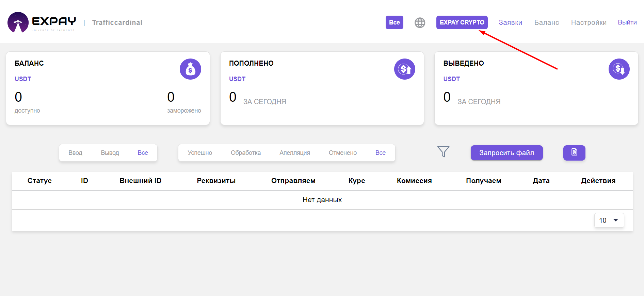The width and height of the screenshot is (644, 296).
Task: Click USDT label in ПОПОЛНЕНО card
Action: coord(237,79)
